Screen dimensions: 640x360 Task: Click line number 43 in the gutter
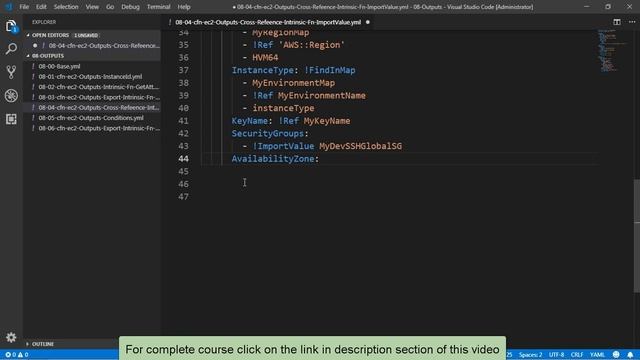184,146
